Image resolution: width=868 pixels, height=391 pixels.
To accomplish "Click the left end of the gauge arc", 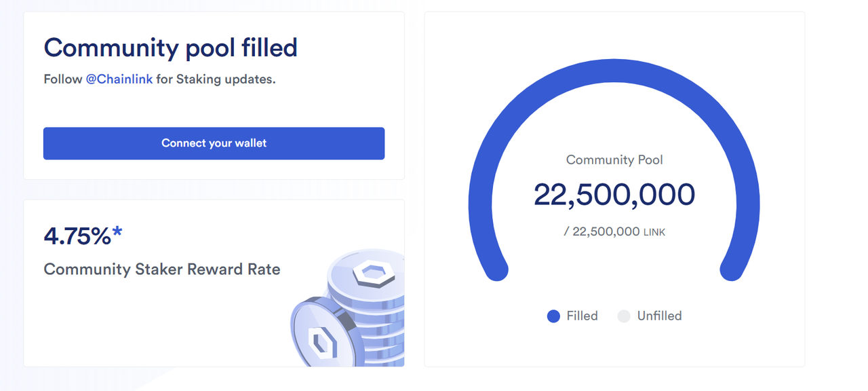I will [496, 269].
